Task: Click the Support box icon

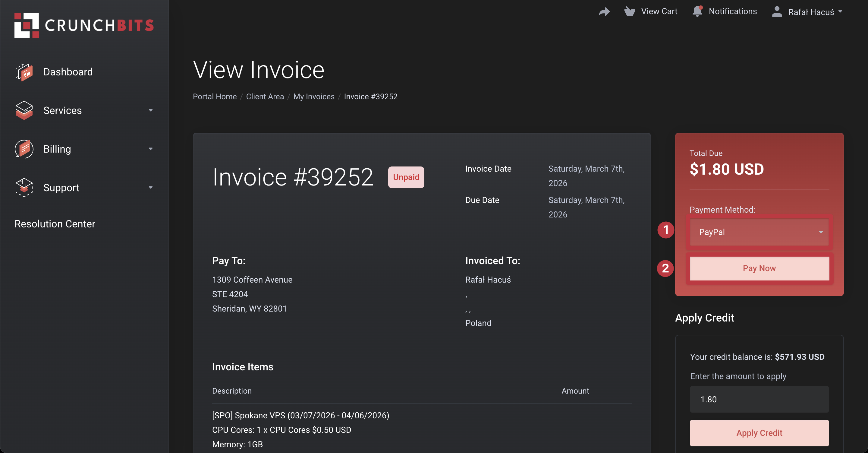Action: (24, 188)
